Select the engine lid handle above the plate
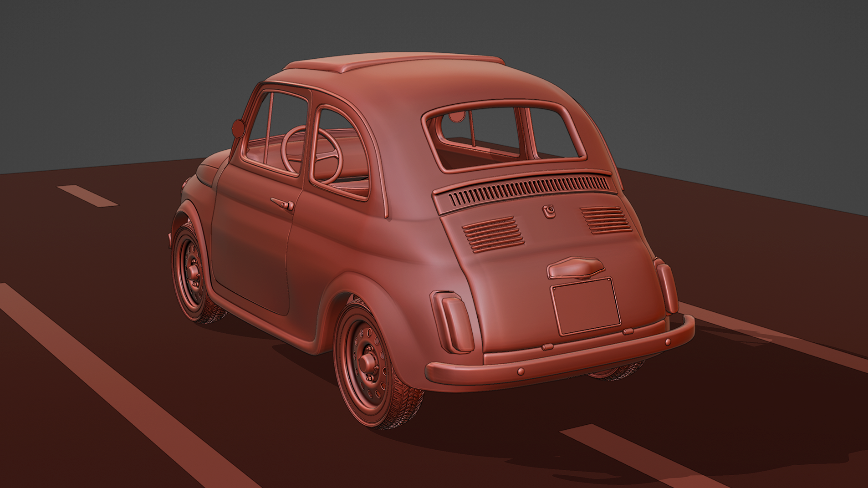 coord(576,268)
